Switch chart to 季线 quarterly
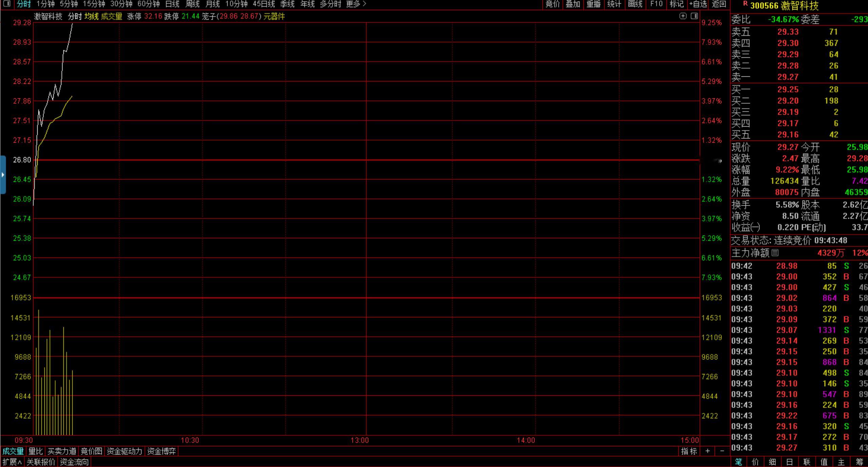 (x=287, y=4)
